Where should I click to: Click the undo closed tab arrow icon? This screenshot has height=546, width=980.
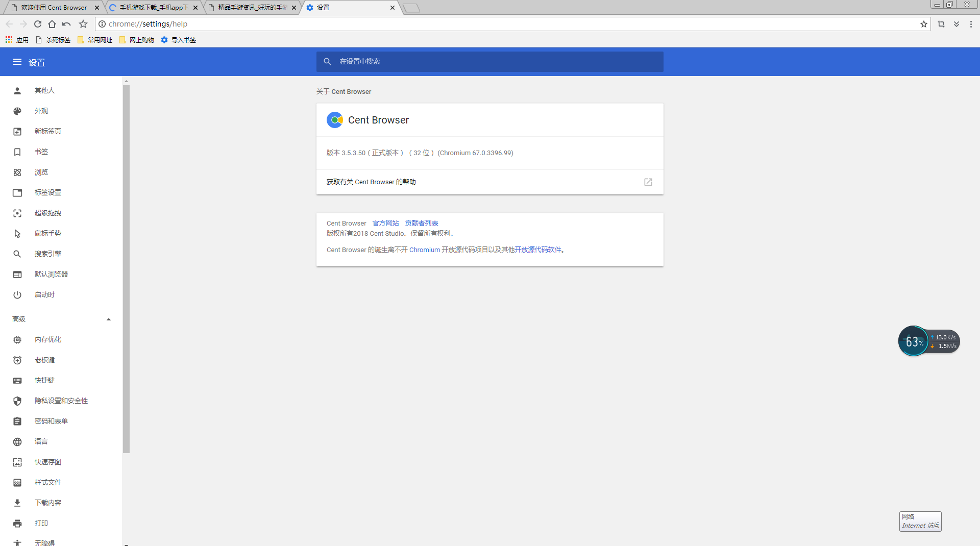pos(66,24)
